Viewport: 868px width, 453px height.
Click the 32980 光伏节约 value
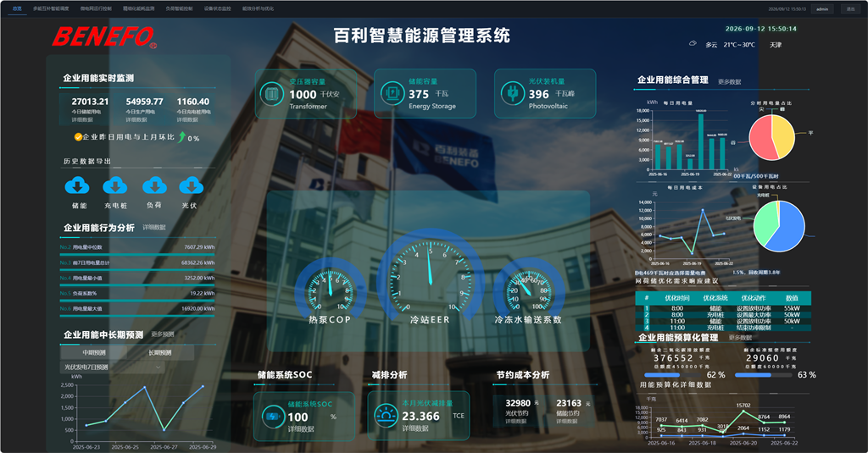518,403
